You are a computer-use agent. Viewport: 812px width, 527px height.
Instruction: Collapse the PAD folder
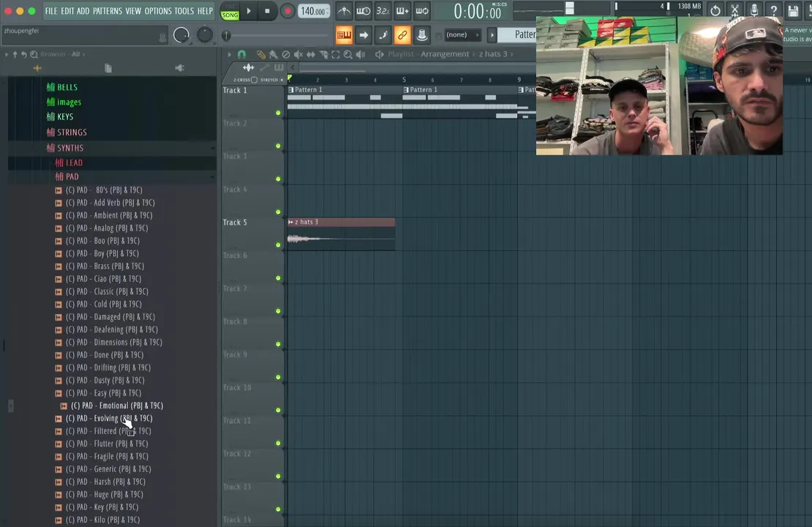coord(67,176)
